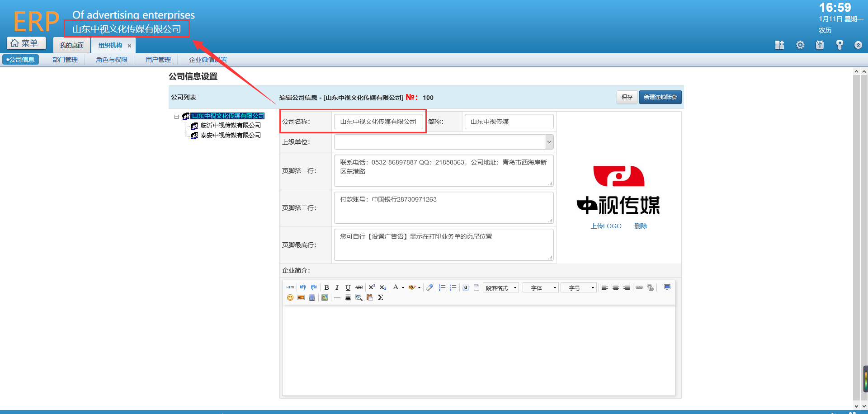Open the settings gear in the header
Screen dimensions: 868x414
point(800,45)
